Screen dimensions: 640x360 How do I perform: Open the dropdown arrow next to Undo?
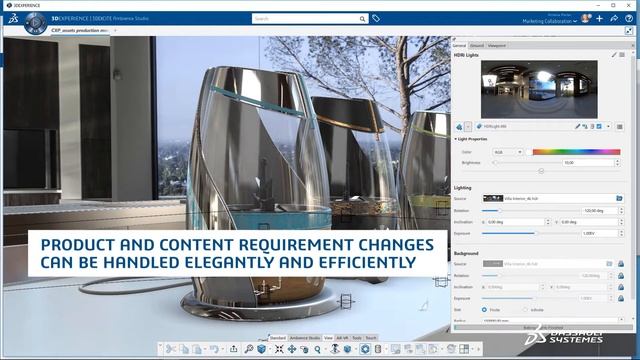coord(222,349)
